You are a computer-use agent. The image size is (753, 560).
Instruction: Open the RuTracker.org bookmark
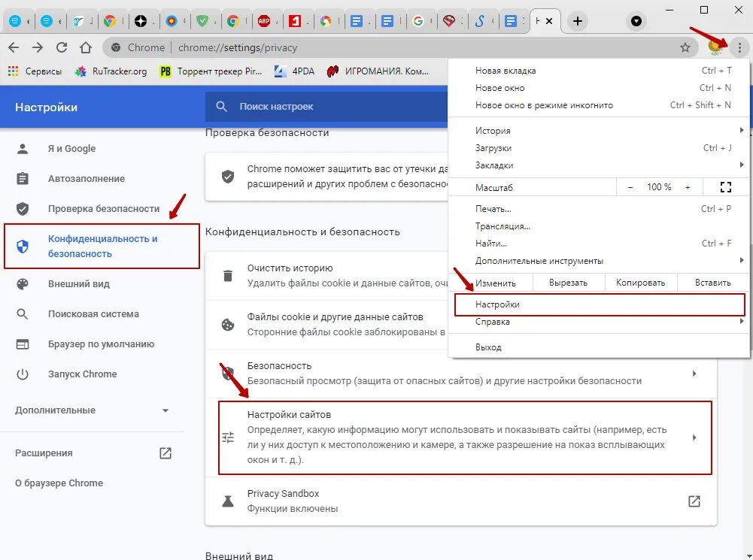click(x=111, y=71)
